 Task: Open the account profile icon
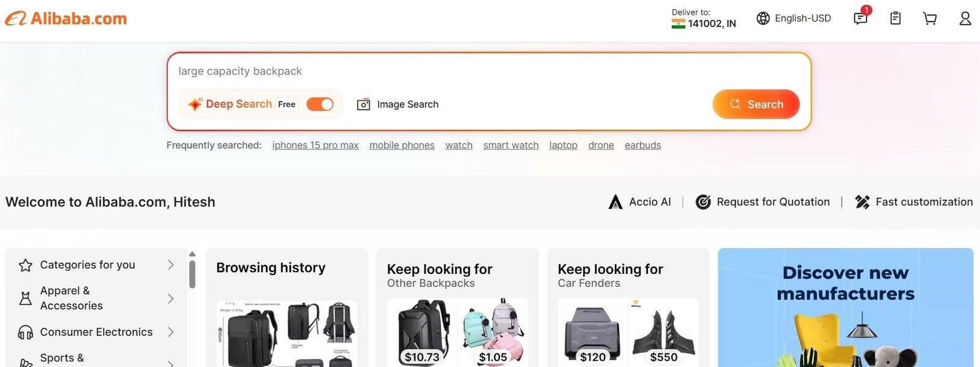[965, 18]
